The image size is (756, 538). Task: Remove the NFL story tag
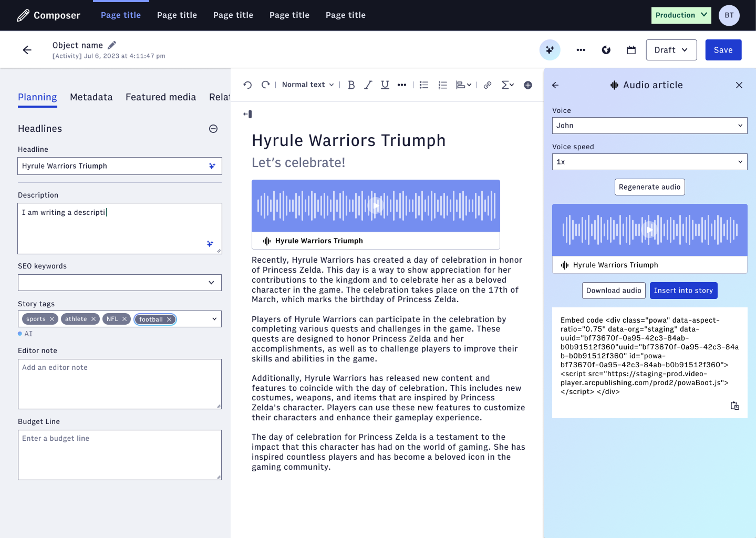click(x=125, y=319)
